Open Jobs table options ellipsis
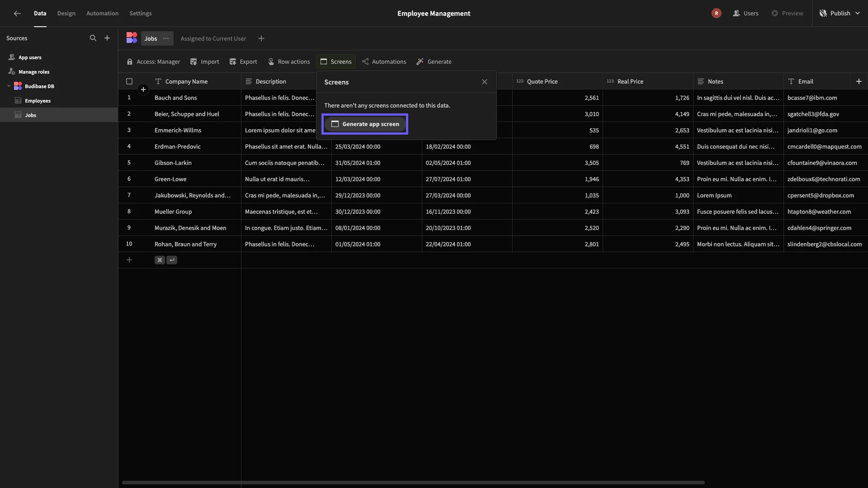 (x=166, y=38)
